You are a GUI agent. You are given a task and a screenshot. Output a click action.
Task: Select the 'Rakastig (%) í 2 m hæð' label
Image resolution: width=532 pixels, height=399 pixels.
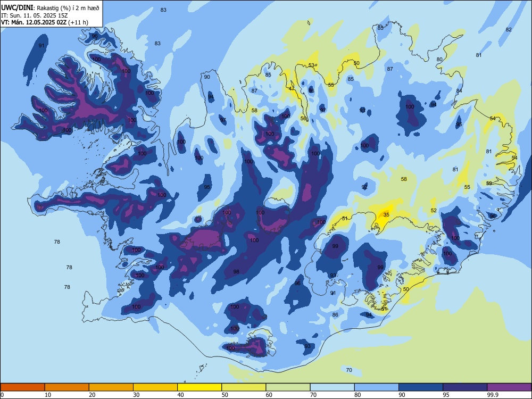coord(68,8)
